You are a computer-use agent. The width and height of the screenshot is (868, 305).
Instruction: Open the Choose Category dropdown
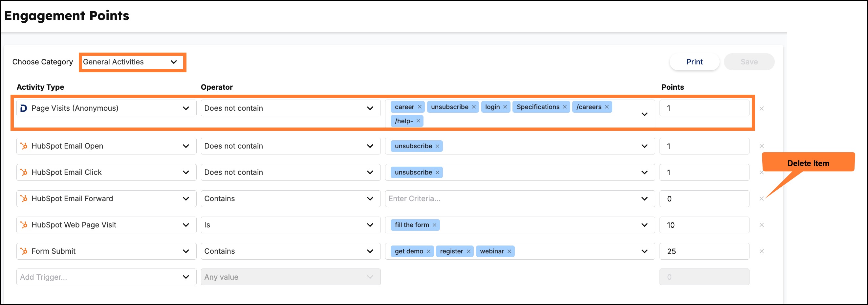click(x=132, y=62)
